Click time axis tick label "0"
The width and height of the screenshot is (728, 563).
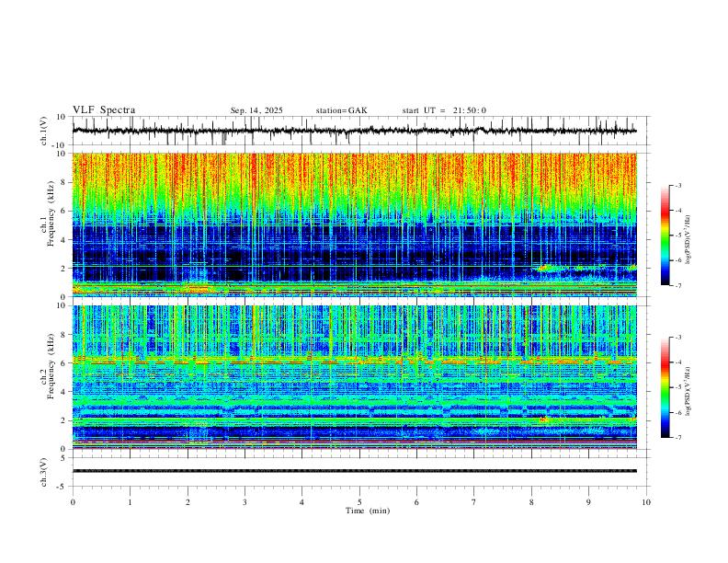(73, 502)
